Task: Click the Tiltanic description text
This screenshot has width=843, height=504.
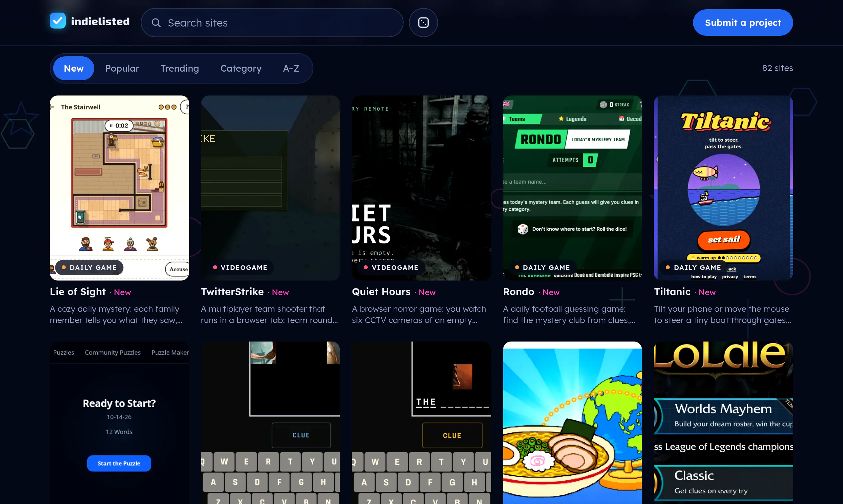Action: (722, 314)
